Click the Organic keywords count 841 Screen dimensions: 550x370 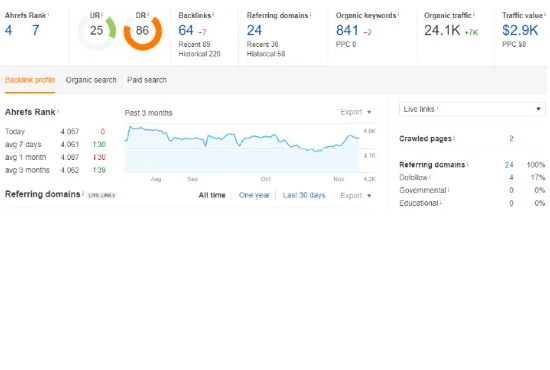pyautogui.click(x=347, y=31)
